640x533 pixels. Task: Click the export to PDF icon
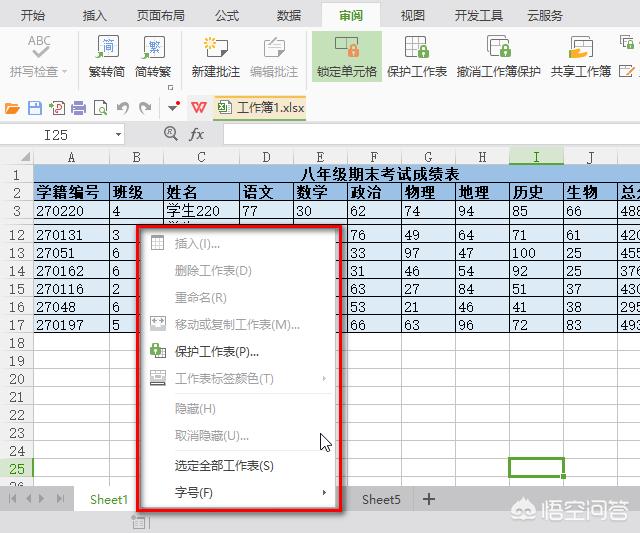tap(57, 108)
